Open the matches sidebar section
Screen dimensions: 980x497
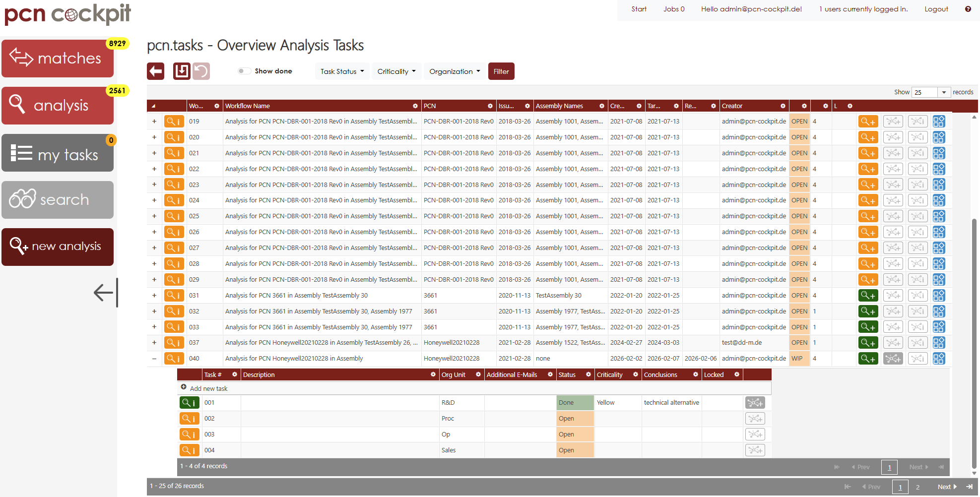(58, 59)
